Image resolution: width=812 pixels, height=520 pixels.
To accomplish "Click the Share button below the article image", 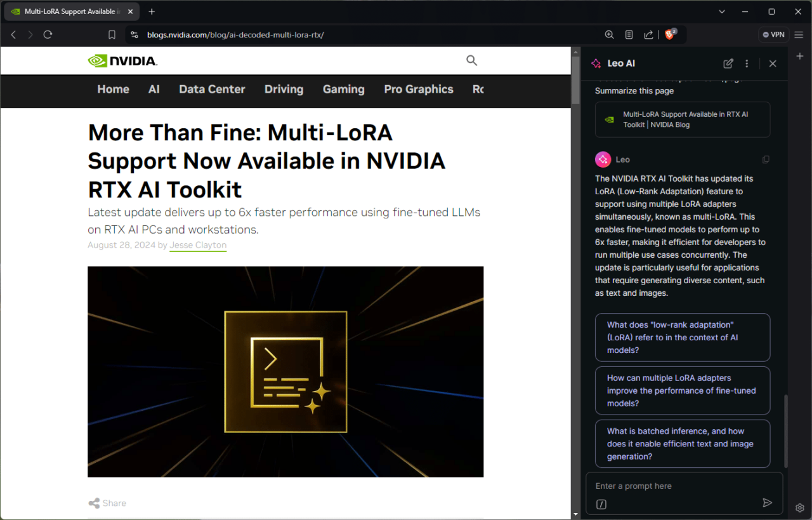I will pos(107,503).
